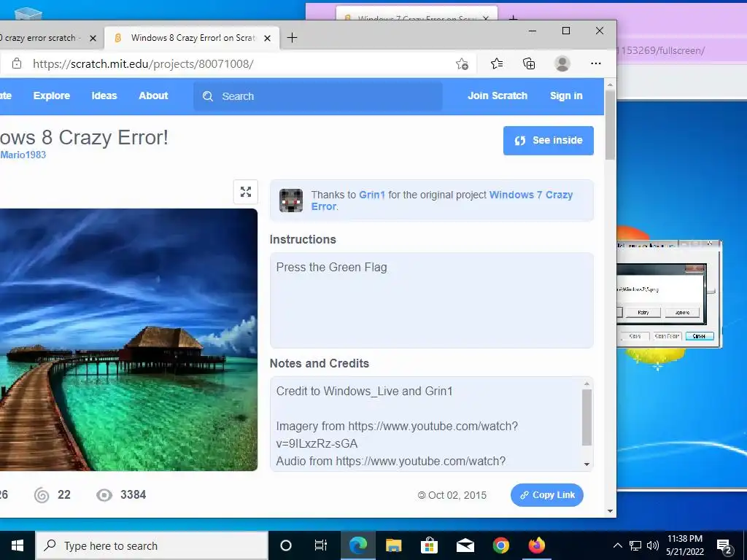The image size is (747, 560).
Task: Click the project stage thumbnail image
Action: click(x=128, y=340)
